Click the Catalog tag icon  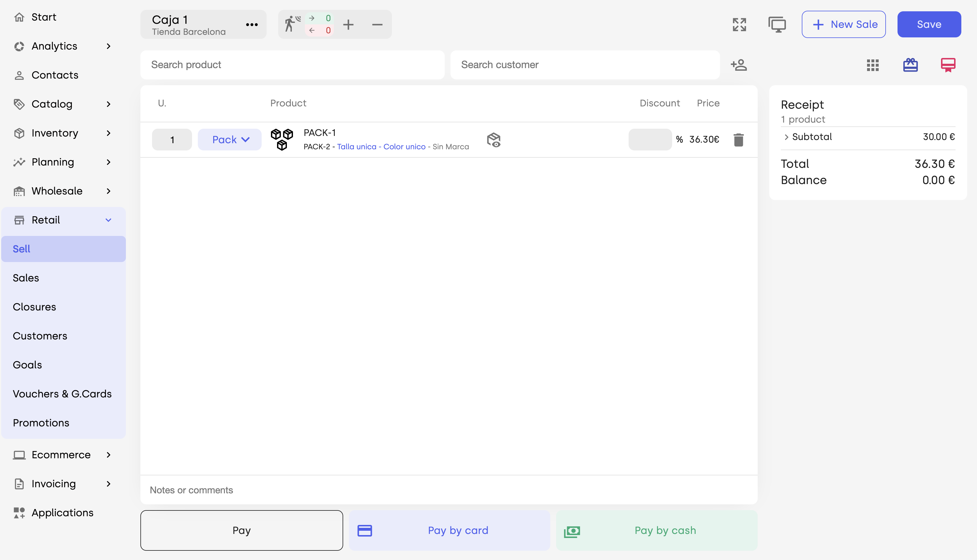point(19,104)
